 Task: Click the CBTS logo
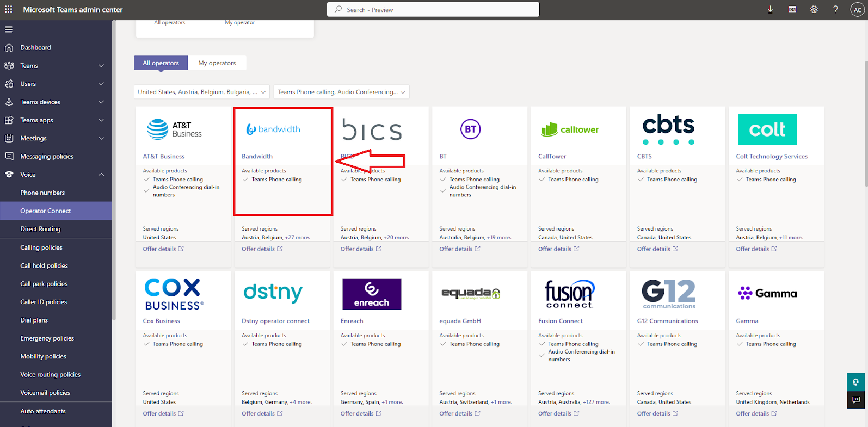coord(668,129)
